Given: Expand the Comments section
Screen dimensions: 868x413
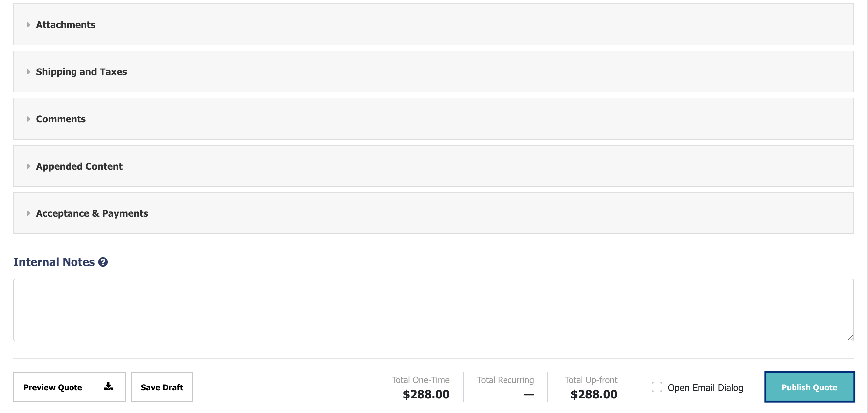Looking at the screenshot, I should pyautogui.click(x=433, y=119).
